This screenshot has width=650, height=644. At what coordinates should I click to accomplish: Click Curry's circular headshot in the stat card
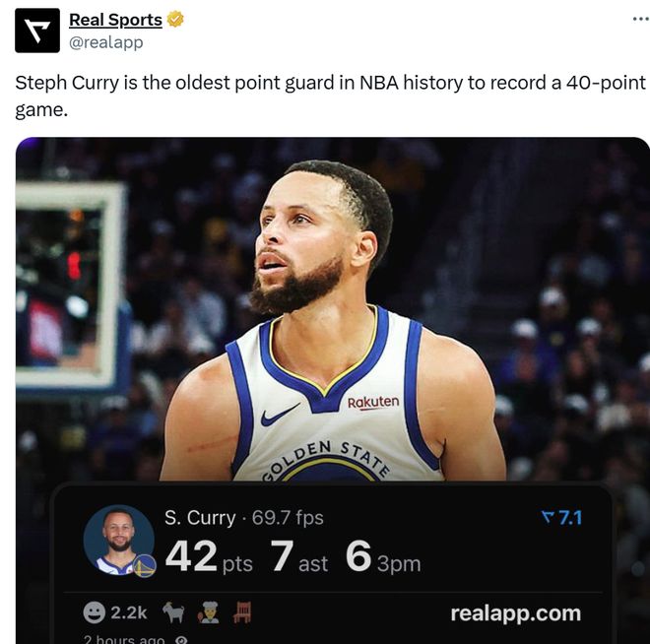pyautogui.click(x=118, y=540)
